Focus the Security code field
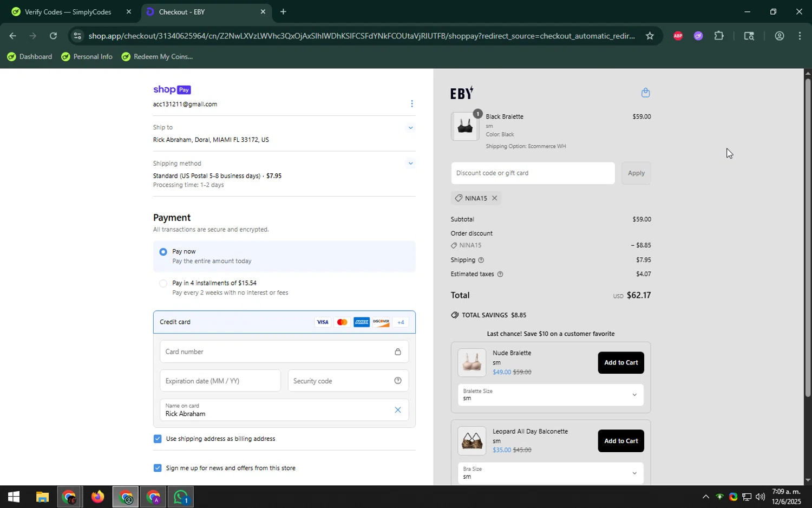 pos(348,381)
